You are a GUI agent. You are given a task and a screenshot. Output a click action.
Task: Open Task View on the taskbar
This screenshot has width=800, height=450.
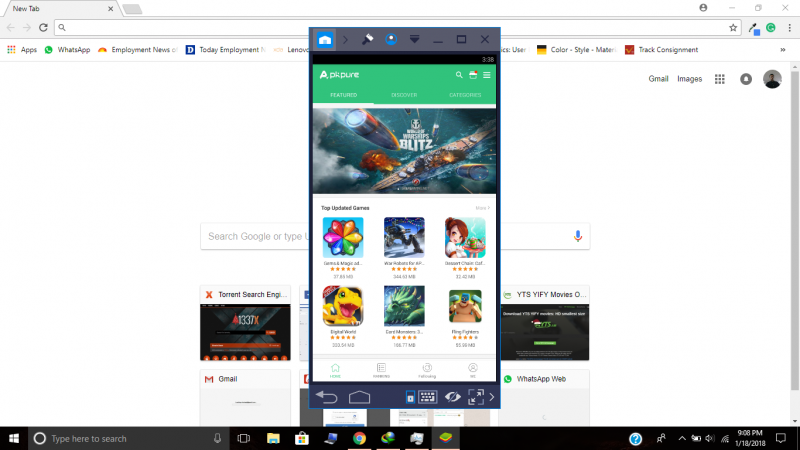[244, 438]
